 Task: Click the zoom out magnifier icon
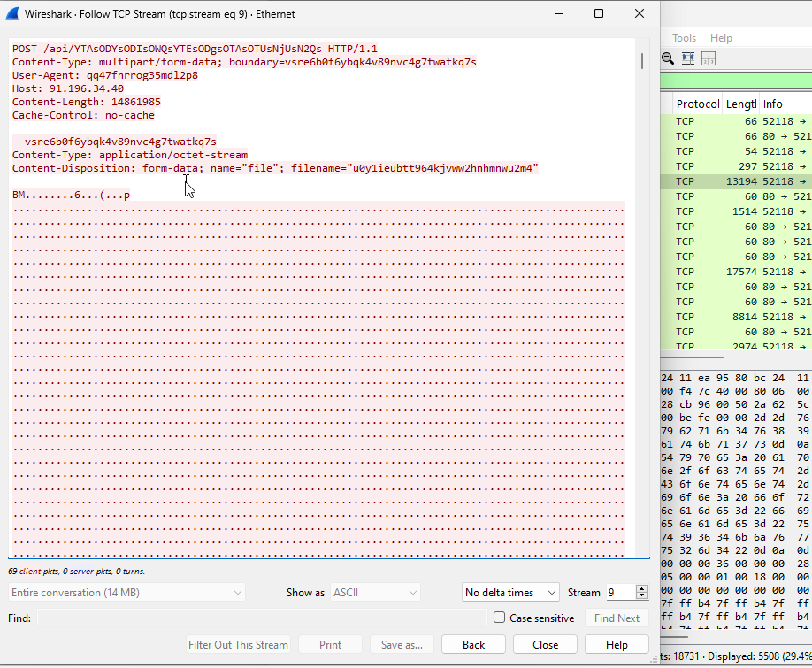[x=668, y=58]
